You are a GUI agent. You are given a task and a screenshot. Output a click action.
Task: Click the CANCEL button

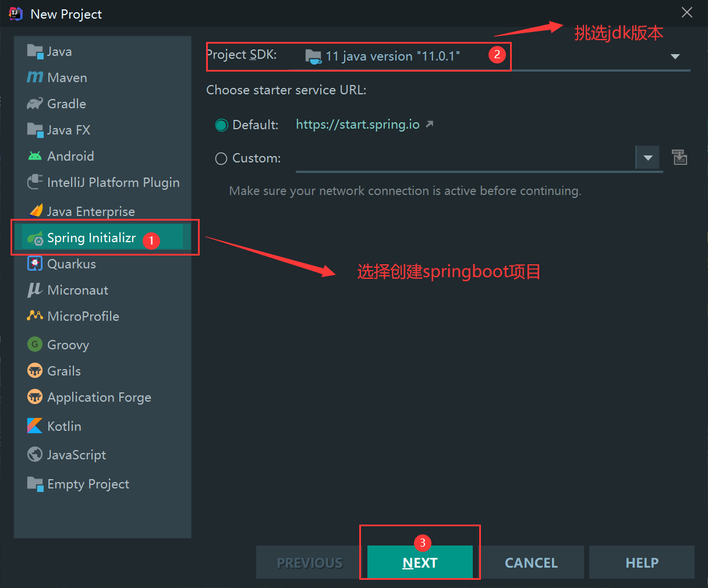531,562
